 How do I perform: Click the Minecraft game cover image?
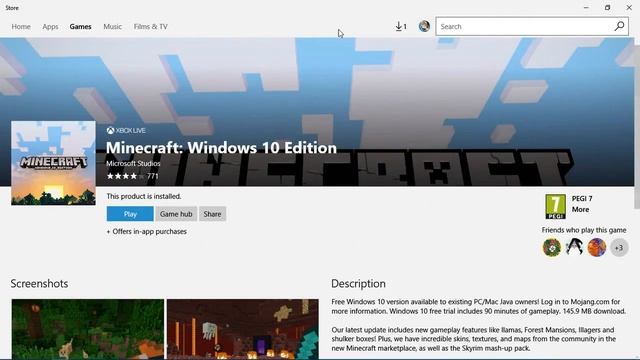coord(53,163)
